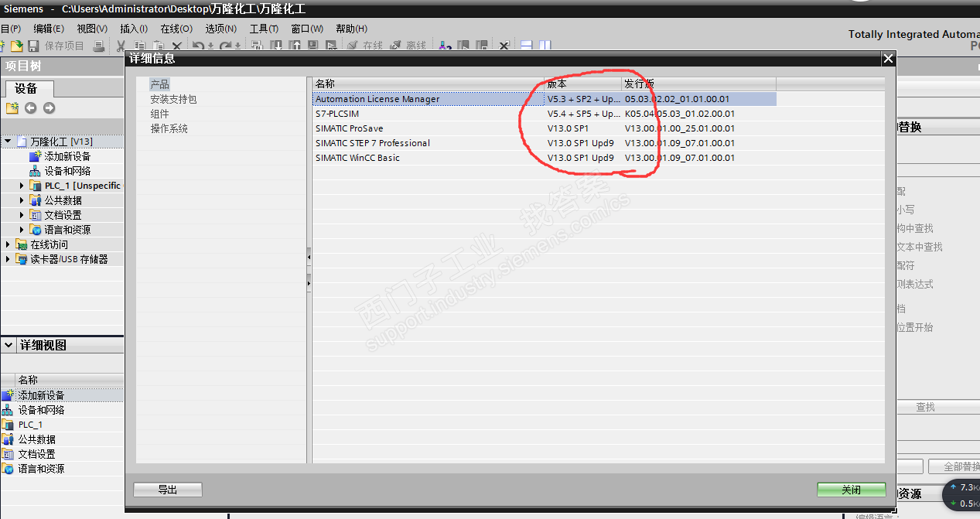Click the go offline (离线) toolbar button
The height and width of the screenshot is (519, 980).
pos(408,46)
